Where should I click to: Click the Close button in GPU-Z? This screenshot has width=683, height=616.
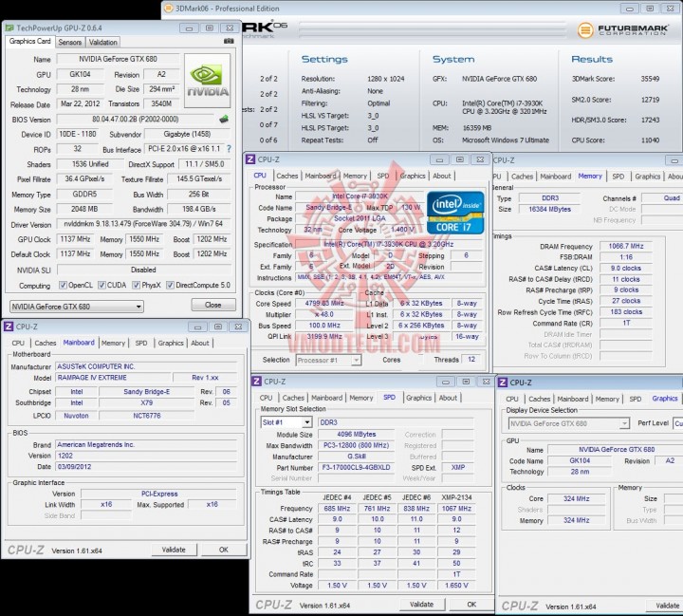coord(213,305)
